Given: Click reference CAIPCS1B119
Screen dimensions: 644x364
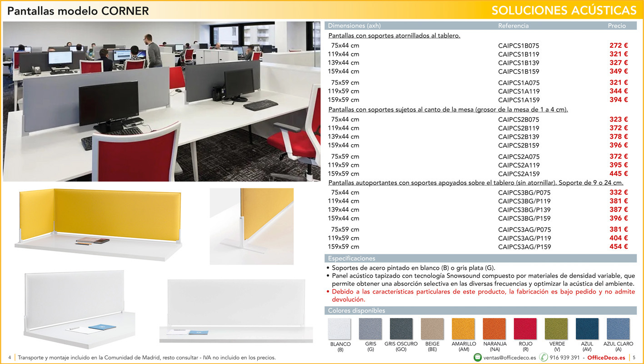Looking at the screenshot, I should pos(519,55).
